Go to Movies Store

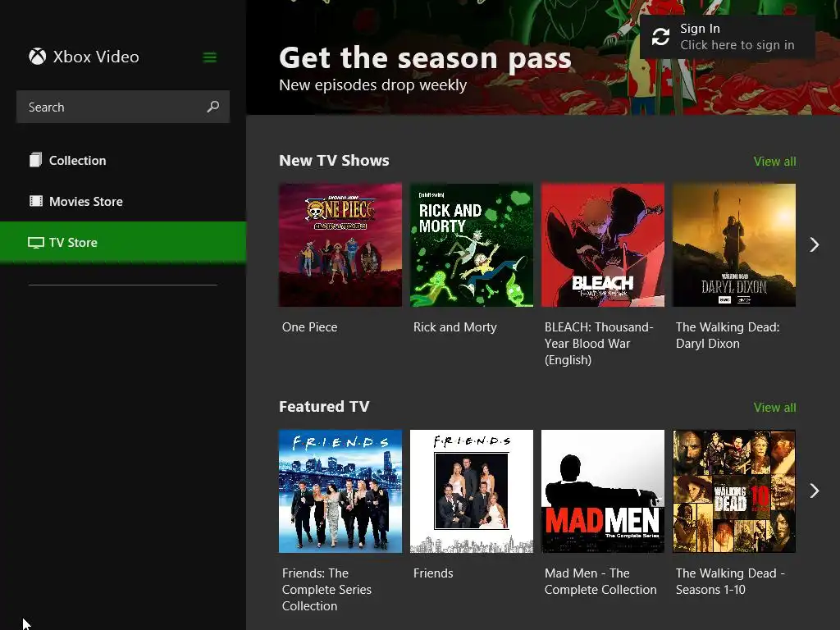tap(123, 202)
